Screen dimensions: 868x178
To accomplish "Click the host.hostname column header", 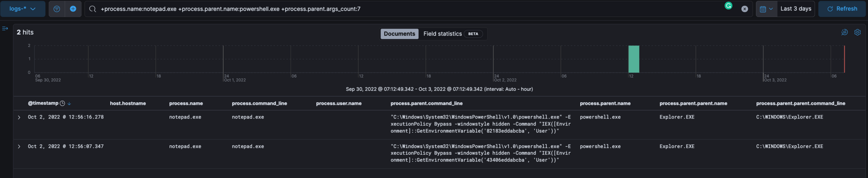I will (x=128, y=103).
